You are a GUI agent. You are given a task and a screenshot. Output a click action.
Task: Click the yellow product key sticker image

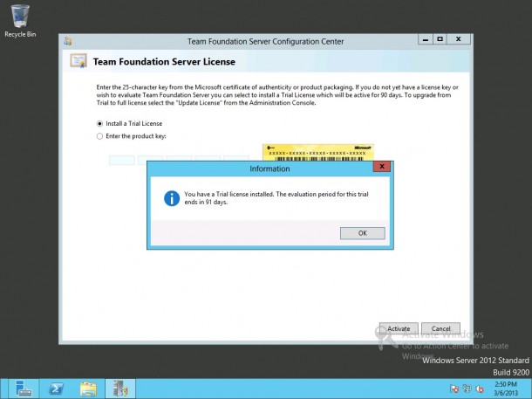[x=318, y=153]
